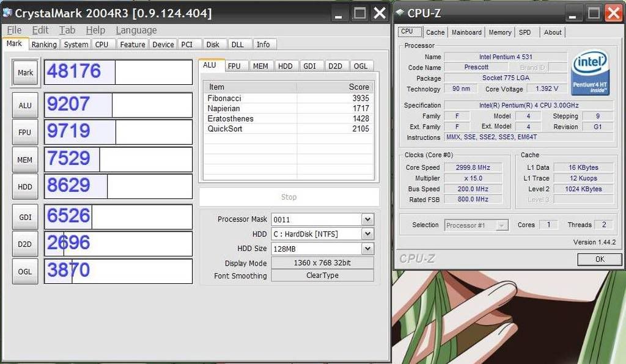Click the Intel Pentium 4 HT logo
The width and height of the screenshot is (626, 364).
[591, 72]
